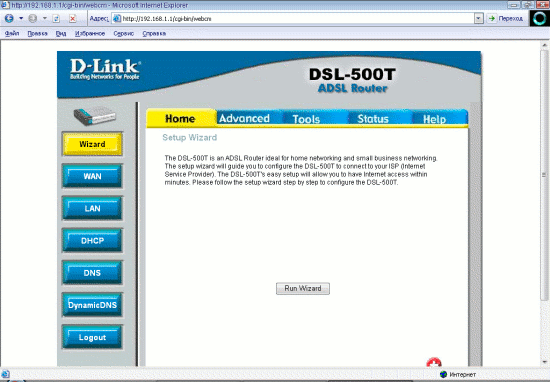The width and height of the screenshot is (550, 382).
Task: Click the scrollbar up arrow
Action: click(x=544, y=45)
